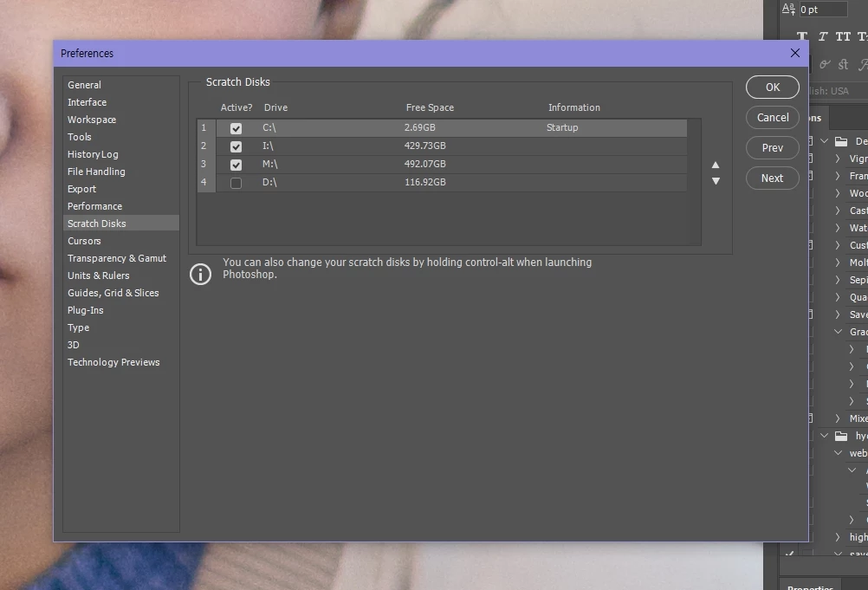Image resolution: width=868 pixels, height=590 pixels.
Task: Toggle All Caps (TT) in the Character panel
Action: 843,36
